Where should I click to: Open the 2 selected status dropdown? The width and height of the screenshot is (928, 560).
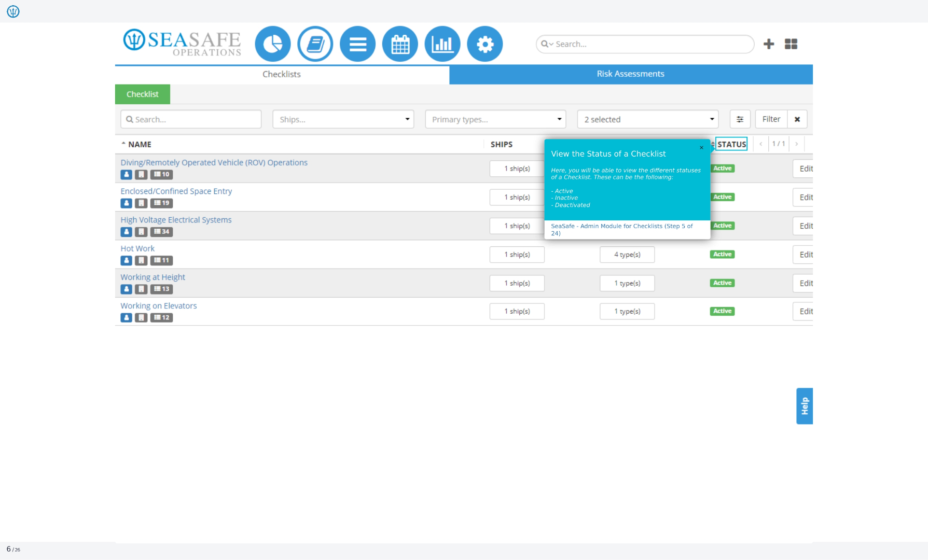point(648,119)
